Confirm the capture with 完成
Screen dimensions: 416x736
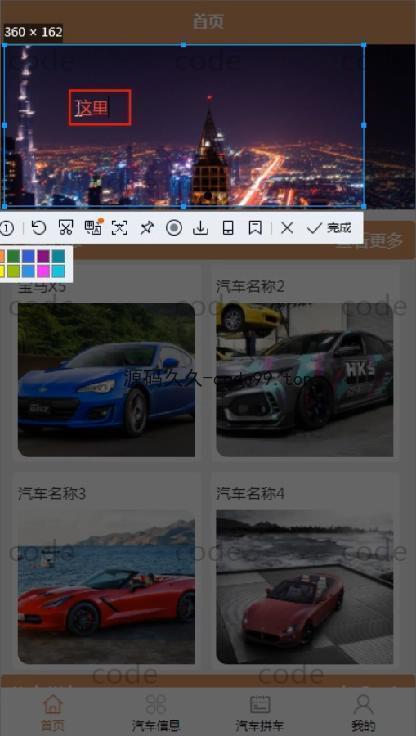point(329,228)
